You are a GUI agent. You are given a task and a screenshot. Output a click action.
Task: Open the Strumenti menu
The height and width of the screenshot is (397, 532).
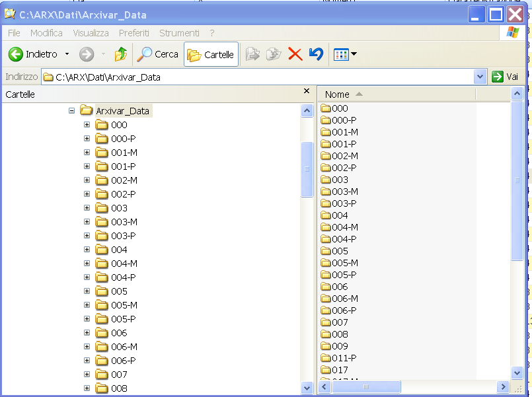(178, 33)
